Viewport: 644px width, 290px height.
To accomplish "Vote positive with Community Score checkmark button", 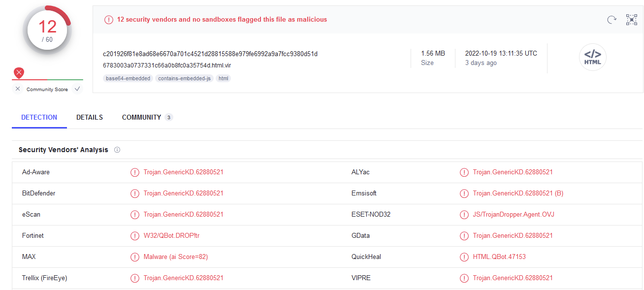I will coord(77,89).
